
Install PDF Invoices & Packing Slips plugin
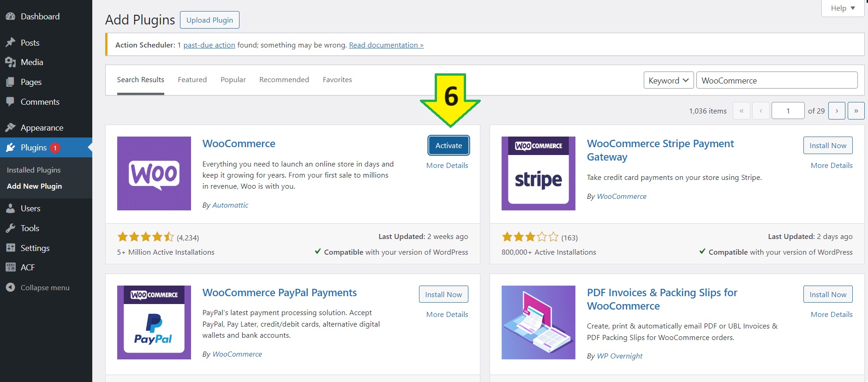pos(828,294)
